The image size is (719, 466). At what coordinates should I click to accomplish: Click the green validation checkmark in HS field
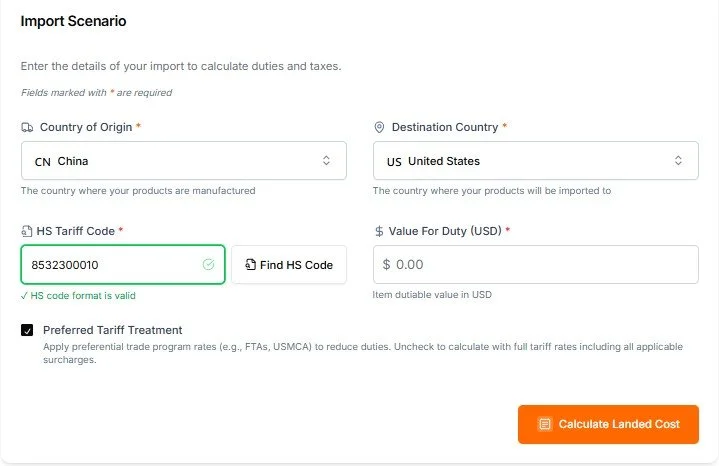(208, 265)
